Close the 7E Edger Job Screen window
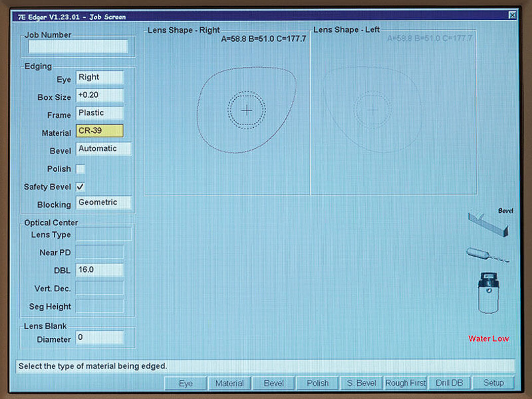Screen dimensions: 532x399 click(512, 15)
